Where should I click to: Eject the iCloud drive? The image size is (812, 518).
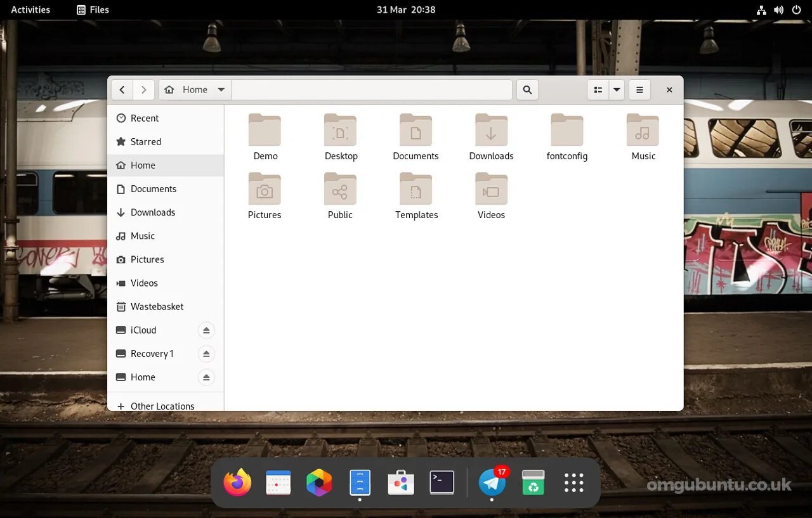coord(206,330)
